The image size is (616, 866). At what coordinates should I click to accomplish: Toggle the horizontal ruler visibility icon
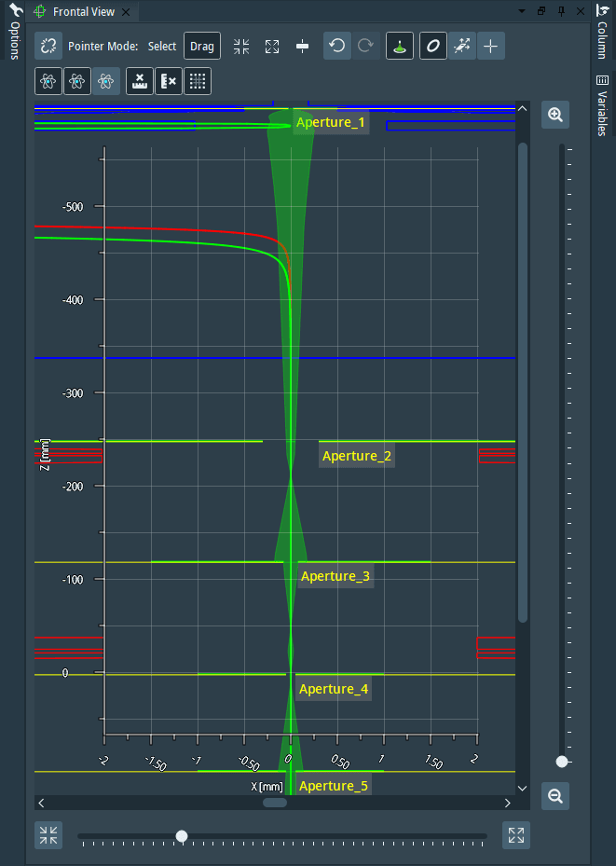point(138,82)
